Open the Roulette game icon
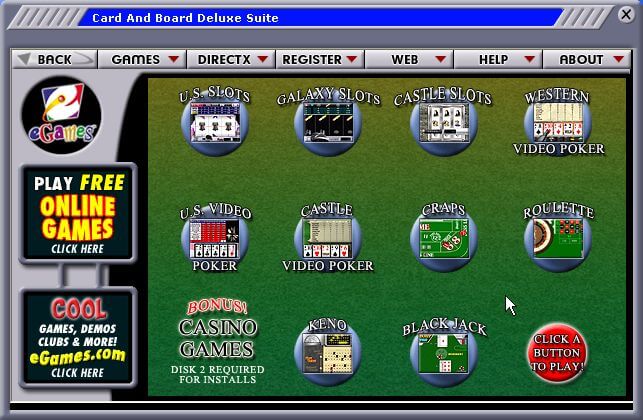The height and width of the screenshot is (420, 643). [558, 238]
